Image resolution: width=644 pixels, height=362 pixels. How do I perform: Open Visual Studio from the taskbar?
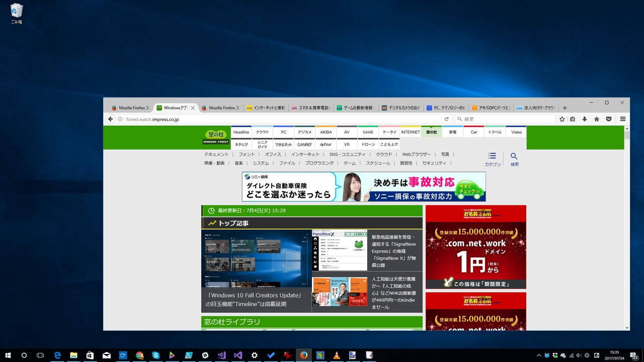(237, 355)
